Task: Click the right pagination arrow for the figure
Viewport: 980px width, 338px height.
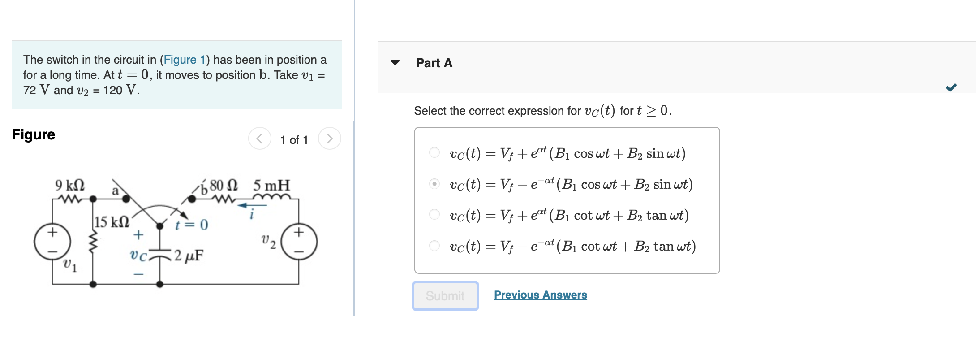Action: click(x=330, y=139)
